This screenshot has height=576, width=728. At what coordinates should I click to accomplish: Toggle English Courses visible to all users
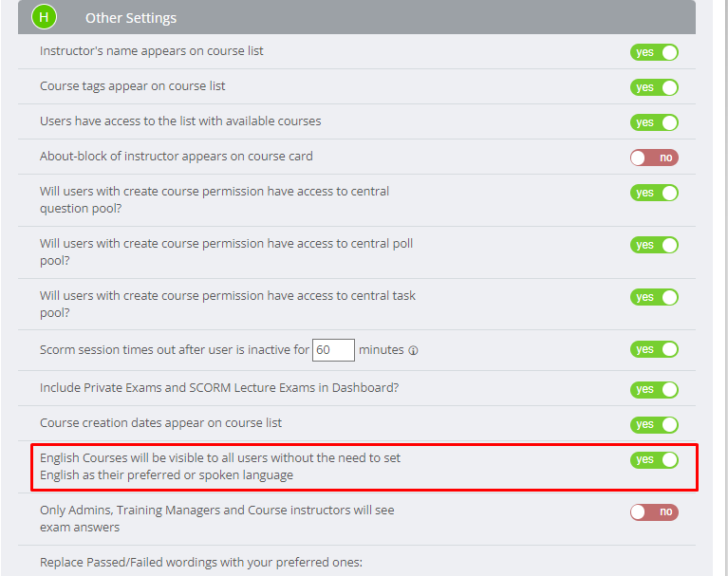coord(654,460)
